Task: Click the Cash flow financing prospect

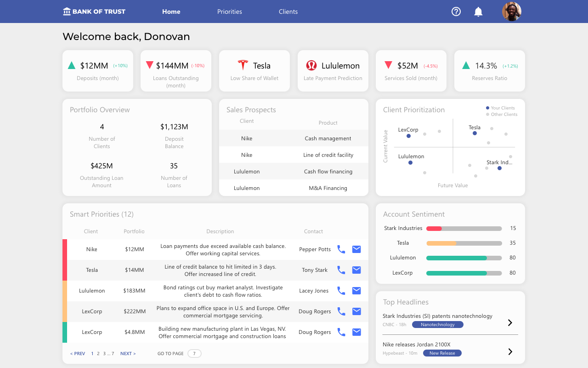Action: pyautogui.click(x=294, y=172)
